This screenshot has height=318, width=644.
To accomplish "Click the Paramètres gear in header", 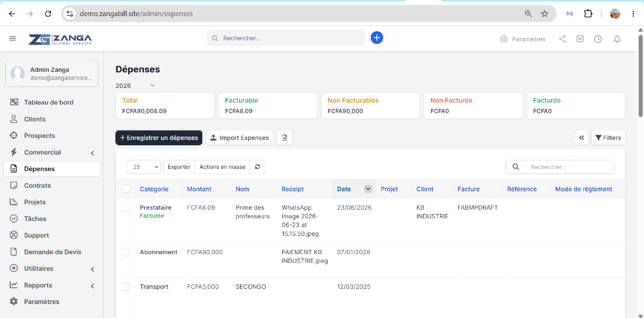I will (522, 39).
